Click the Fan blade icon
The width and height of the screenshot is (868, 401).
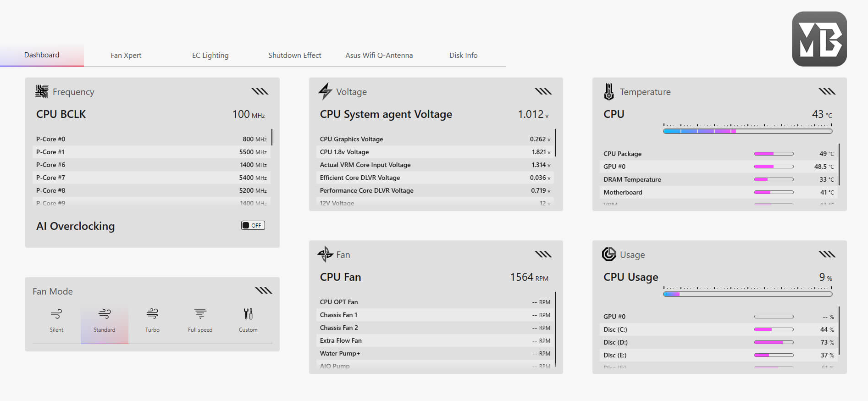(325, 254)
